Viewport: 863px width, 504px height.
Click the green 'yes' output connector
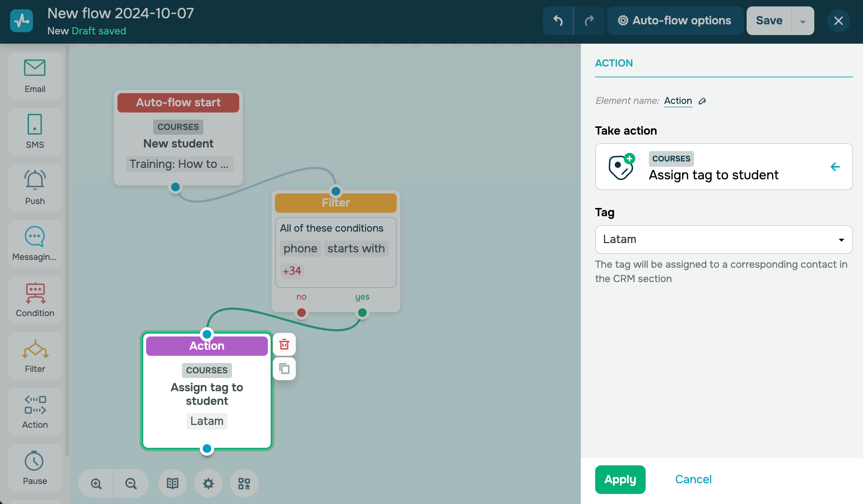coord(362,313)
